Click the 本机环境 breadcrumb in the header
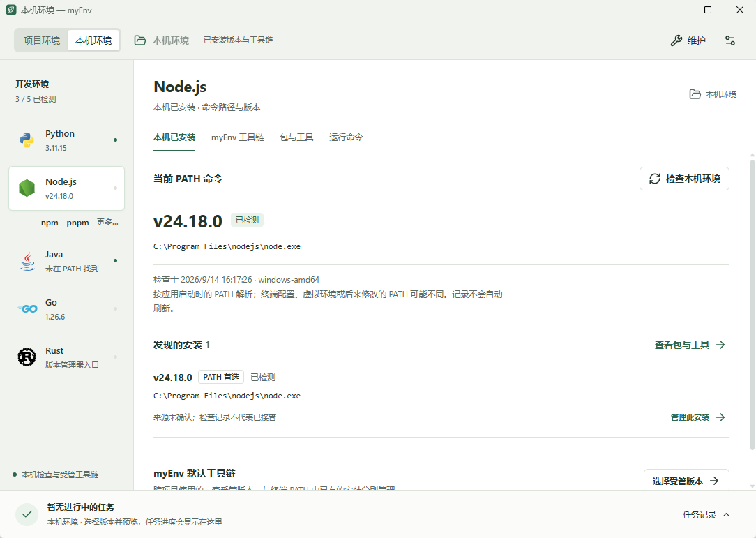Viewport: 756px width, 538px height. click(x=171, y=40)
